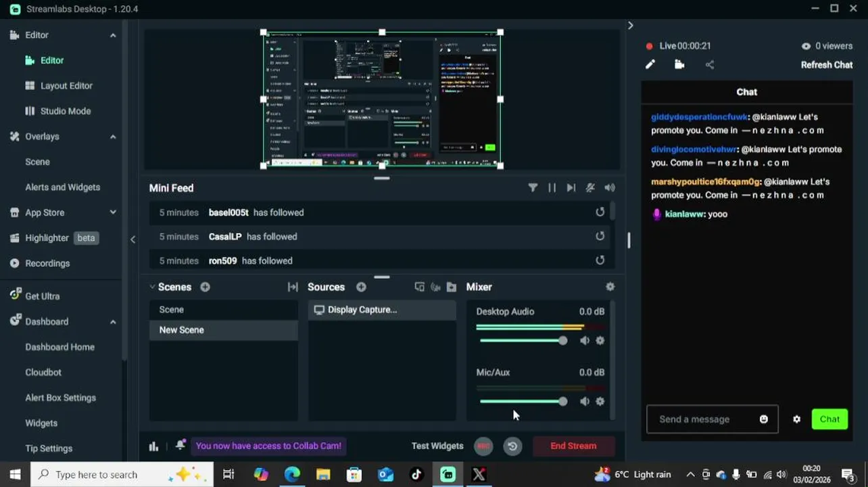
Task: Toggle the Mini Feed sound speaker icon
Action: (610, 188)
